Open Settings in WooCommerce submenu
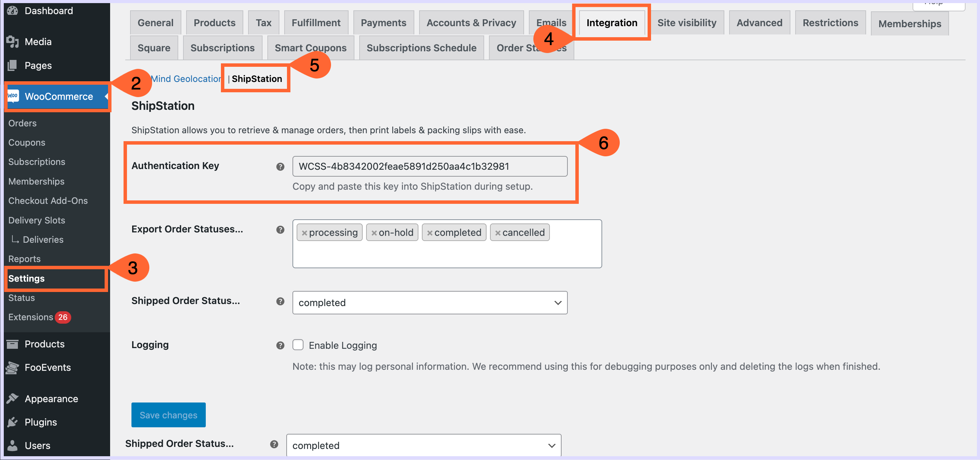 [x=26, y=278]
